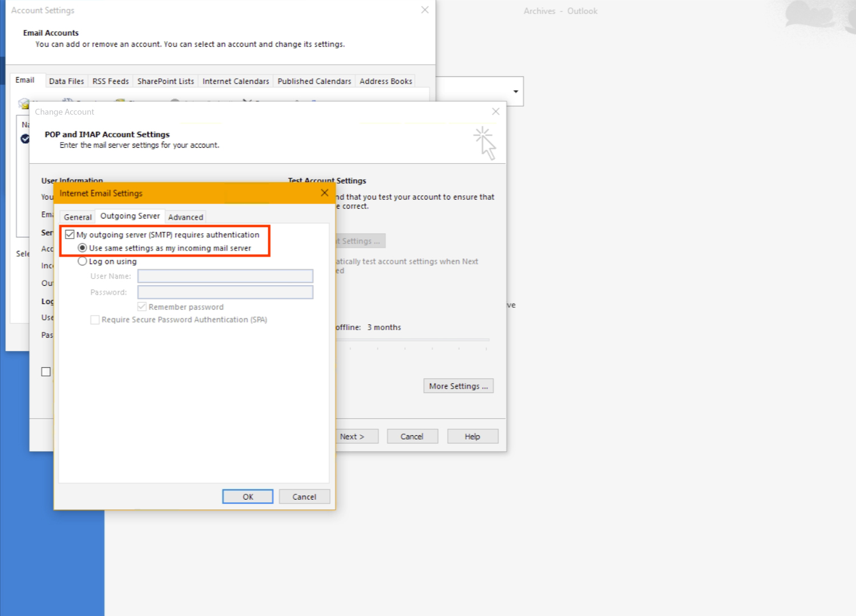Select Use same settings as incoming server
856x616 pixels.
pos(83,248)
